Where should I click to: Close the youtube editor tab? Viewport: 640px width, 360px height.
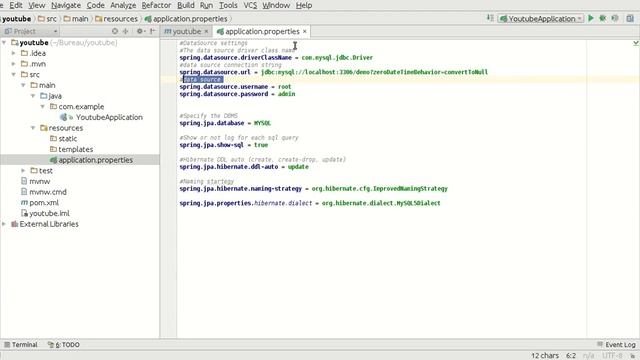click(x=206, y=31)
